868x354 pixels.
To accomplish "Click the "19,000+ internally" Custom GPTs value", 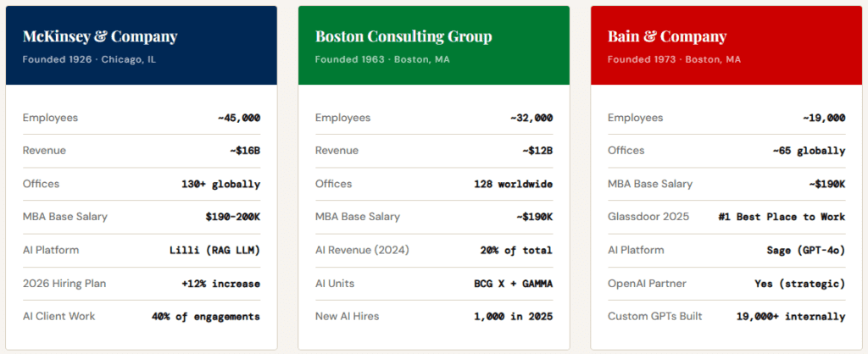I will [791, 316].
